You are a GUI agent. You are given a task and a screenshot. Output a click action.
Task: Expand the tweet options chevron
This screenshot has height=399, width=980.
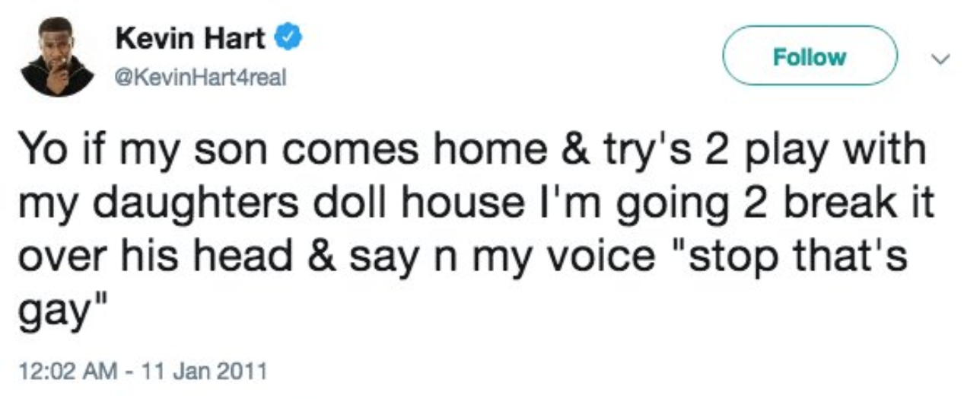click(942, 59)
